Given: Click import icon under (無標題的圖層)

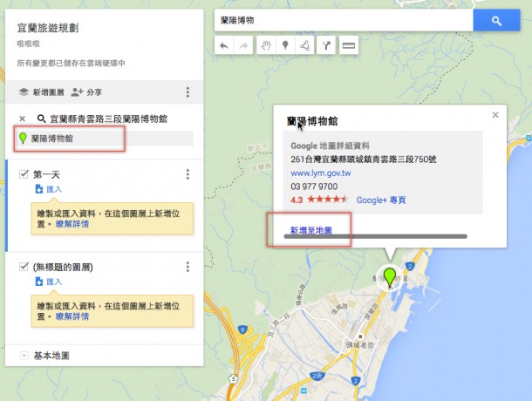Looking at the screenshot, I should coord(39,282).
